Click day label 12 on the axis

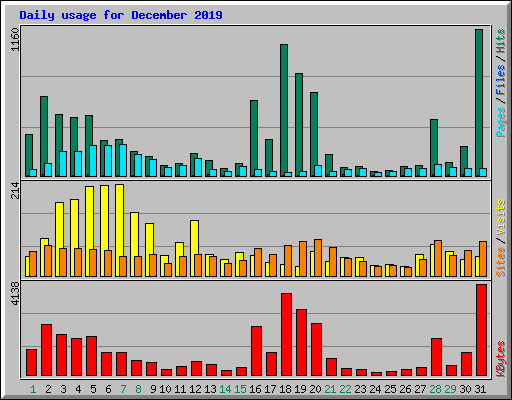(x=195, y=389)
